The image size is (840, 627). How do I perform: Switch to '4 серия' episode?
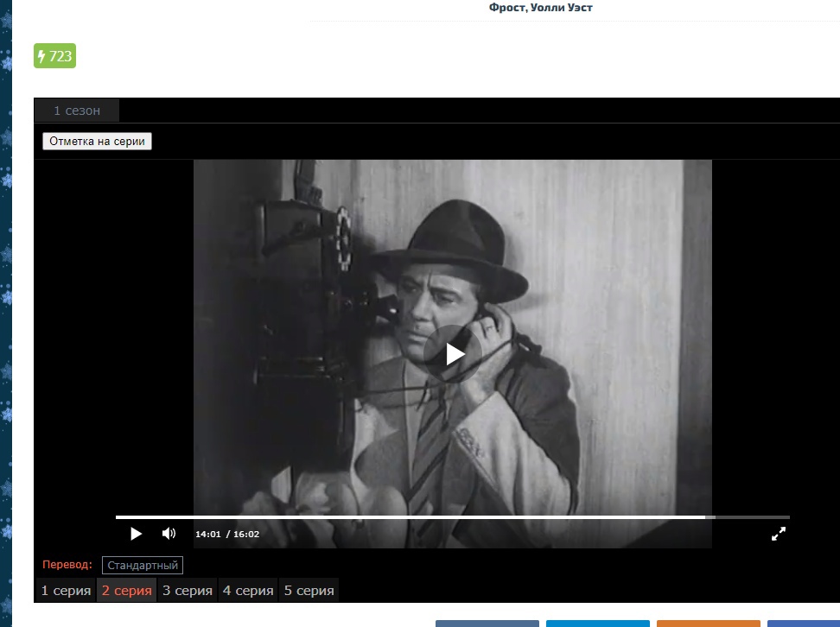click(248, 590)
